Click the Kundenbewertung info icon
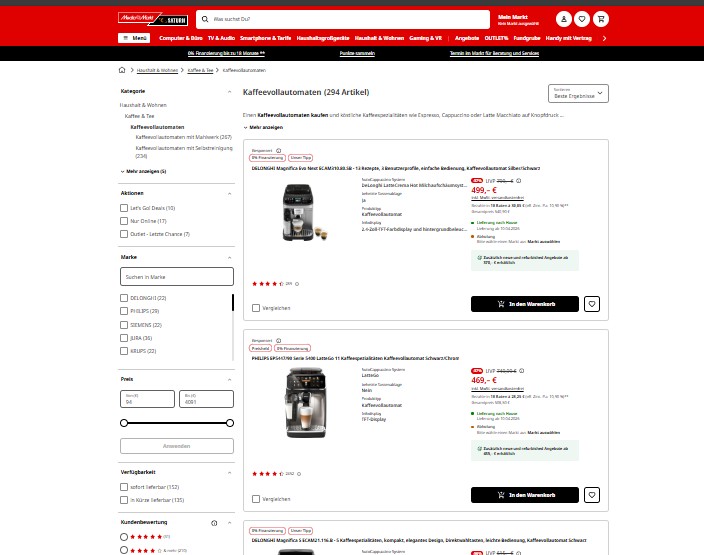The width and height of the screenshot is (704, 555). (214, 523)
